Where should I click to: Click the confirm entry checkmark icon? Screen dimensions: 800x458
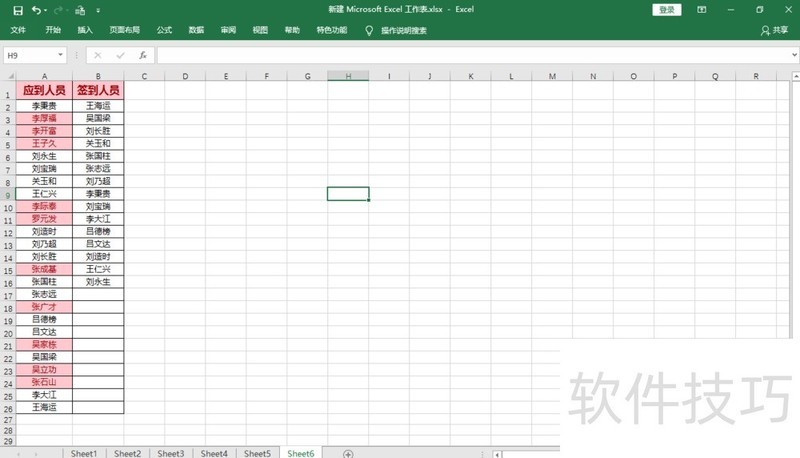pos(120,55)
